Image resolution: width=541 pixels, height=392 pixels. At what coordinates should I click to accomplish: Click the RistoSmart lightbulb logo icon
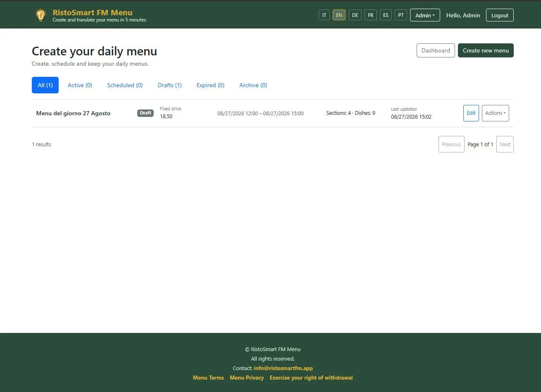(40, 15)
